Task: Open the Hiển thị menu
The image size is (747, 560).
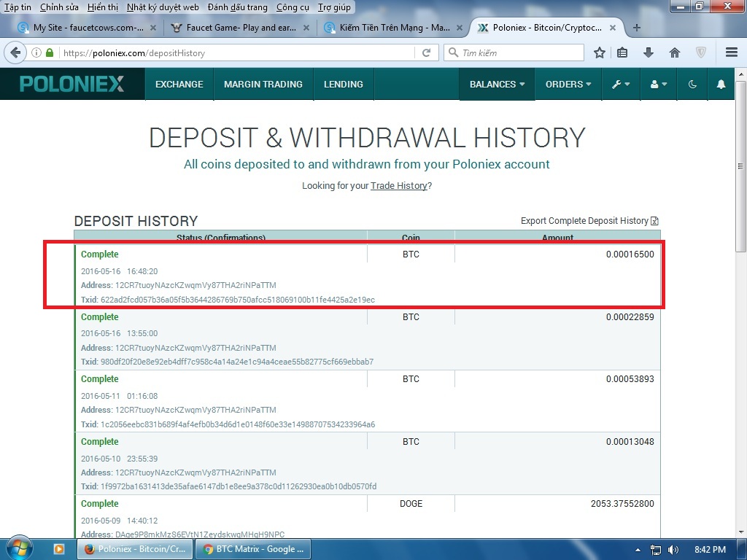Action: click(x=103, y=7)
